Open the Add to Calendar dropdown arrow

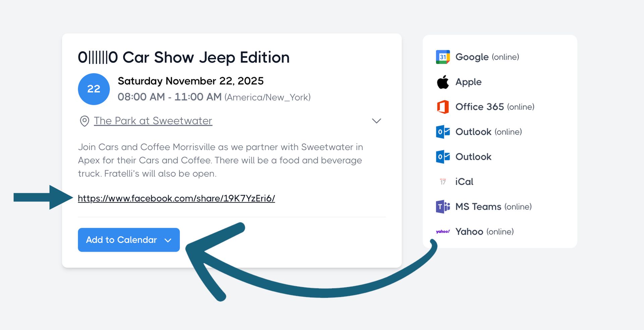coord(168,240)
